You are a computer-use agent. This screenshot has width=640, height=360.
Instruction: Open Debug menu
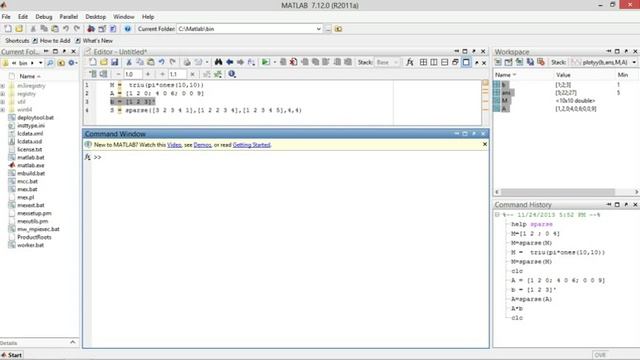tap(44, 17)
